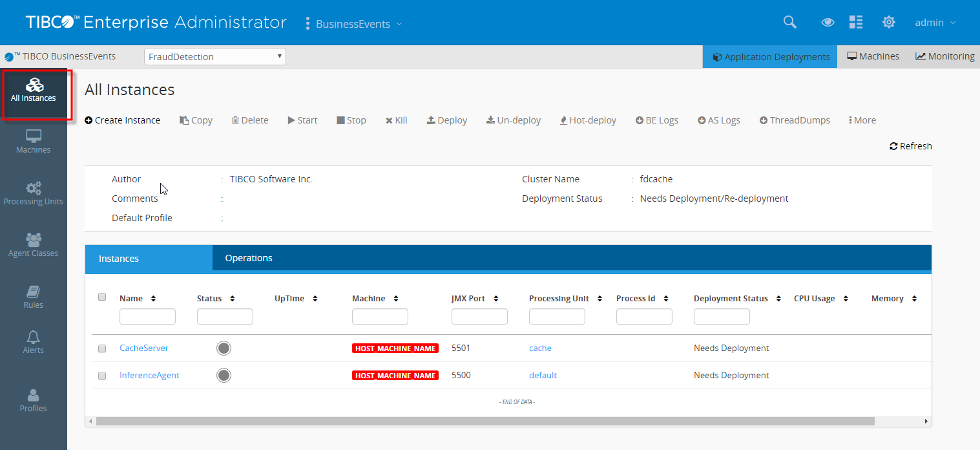
Task: Sort by the Name column
Action: [153, 299]
